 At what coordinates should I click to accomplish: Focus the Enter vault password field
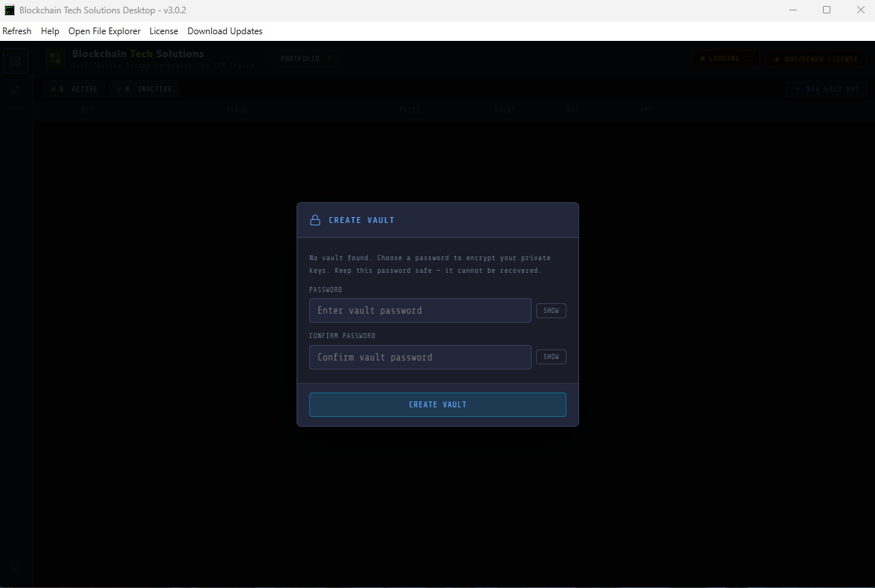pos(420,310)
